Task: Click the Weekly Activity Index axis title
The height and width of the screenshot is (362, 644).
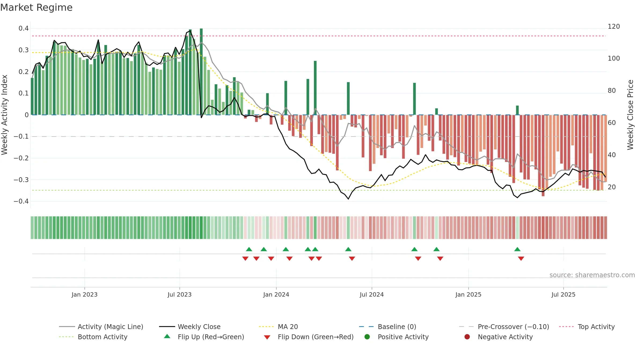Action: [5, 115]
